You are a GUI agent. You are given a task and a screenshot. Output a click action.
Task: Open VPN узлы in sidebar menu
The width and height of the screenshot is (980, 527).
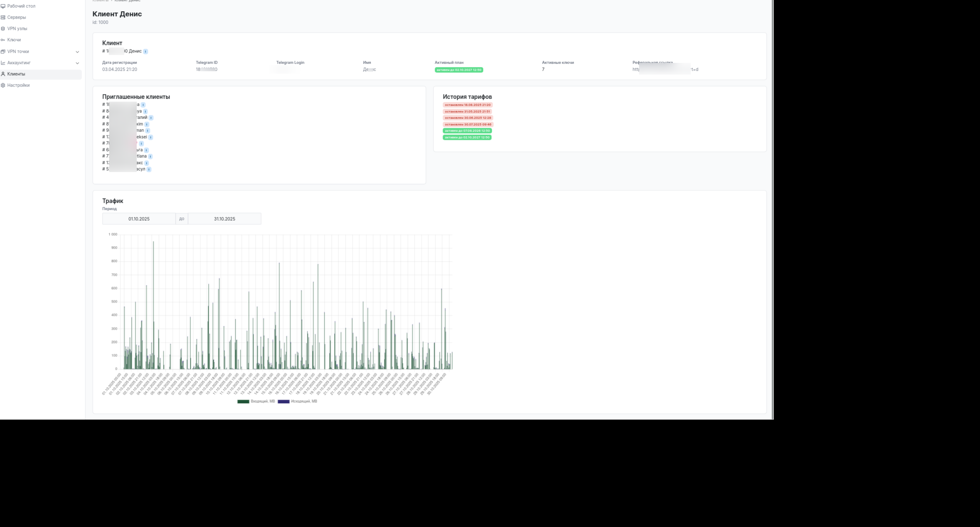click(x=17, y=29)
